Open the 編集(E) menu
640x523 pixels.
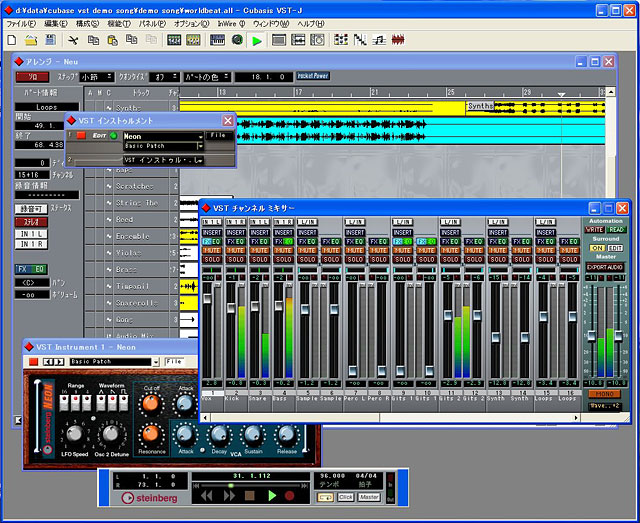point(56,24)
